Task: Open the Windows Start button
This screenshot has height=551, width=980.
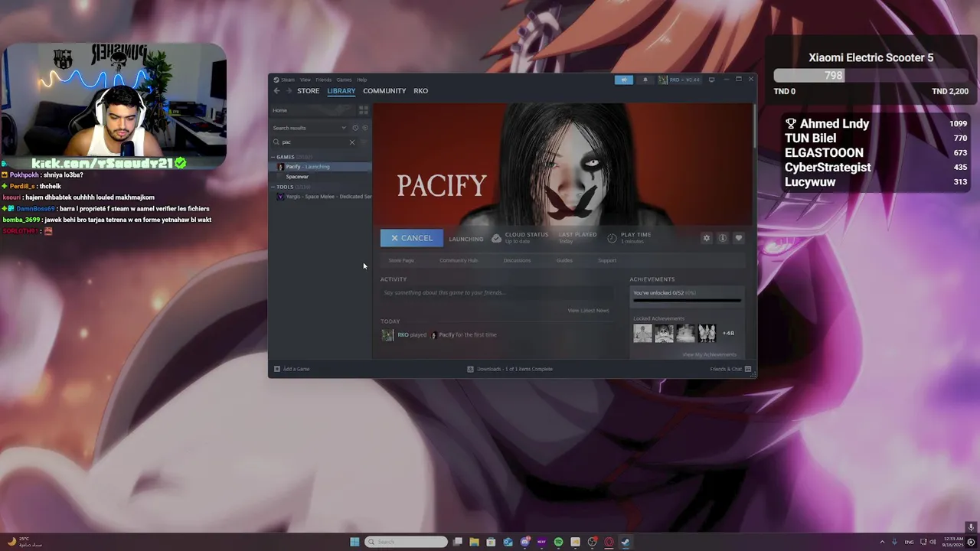Action: [354, 542]
